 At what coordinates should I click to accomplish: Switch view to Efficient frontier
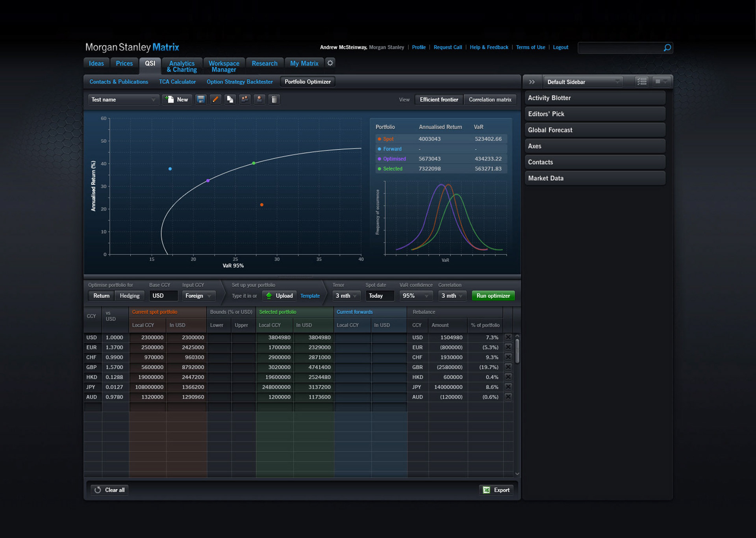pyautogui.click(x=439, y=100)
